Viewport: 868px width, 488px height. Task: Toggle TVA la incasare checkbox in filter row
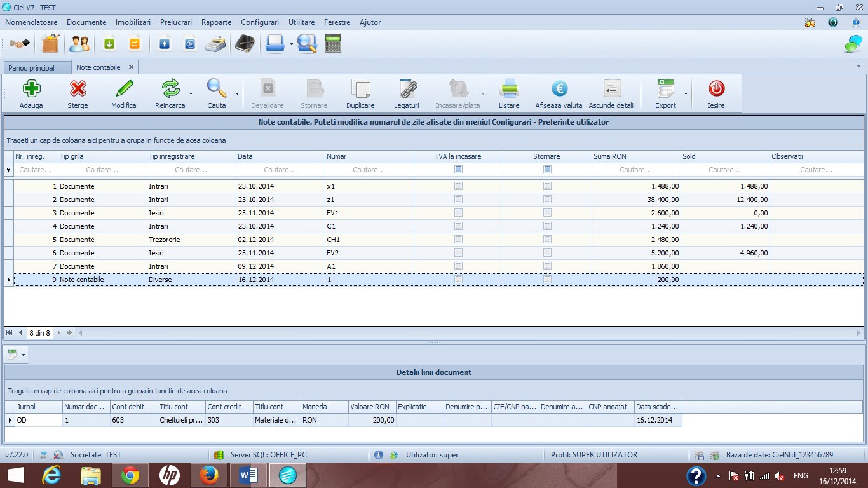click(x=458, y=170)
